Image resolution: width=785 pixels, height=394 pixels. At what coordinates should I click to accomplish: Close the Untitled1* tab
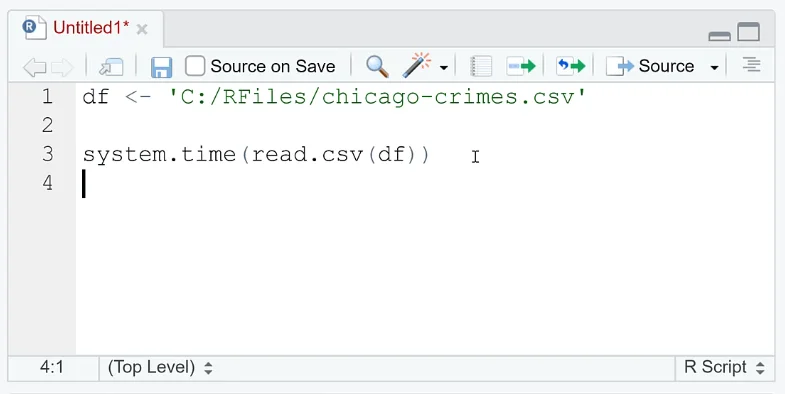coord(142,30)
